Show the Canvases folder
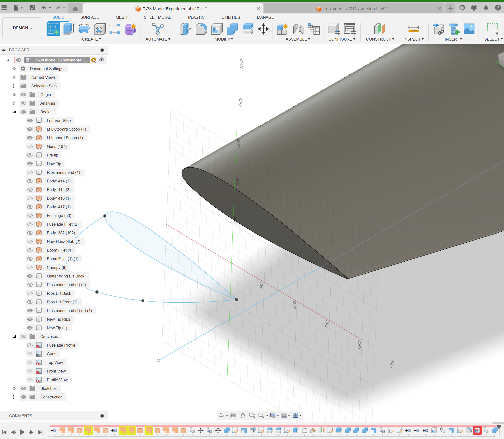 click(23, 337)
